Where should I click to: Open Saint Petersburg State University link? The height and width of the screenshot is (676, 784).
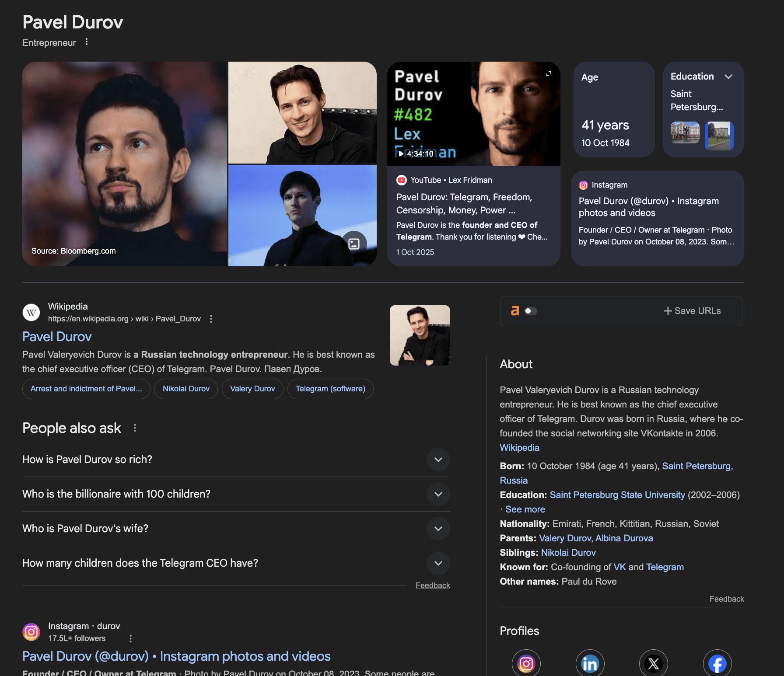click(x=617, y=495)
